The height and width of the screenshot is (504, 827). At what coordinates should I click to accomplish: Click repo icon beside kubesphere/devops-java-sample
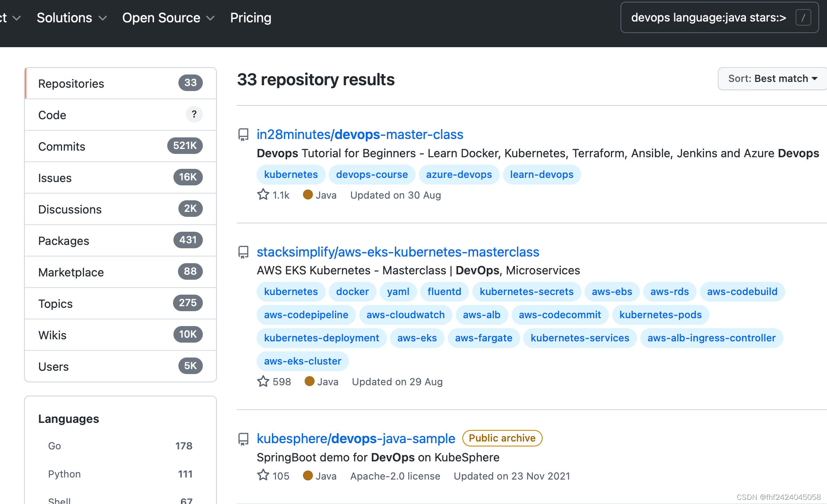[x=243, y=439]
